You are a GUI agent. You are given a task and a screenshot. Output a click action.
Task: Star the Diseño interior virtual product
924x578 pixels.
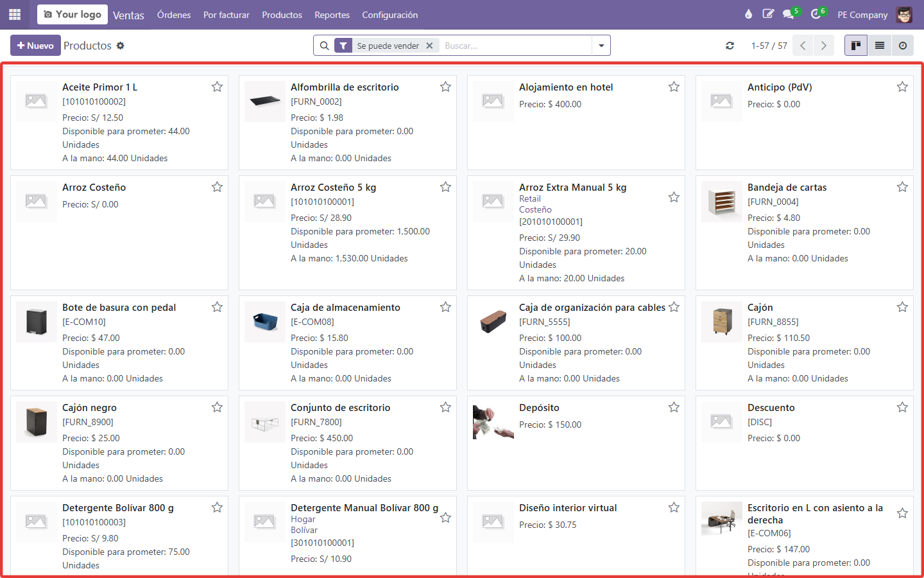(x=674, y=507)
